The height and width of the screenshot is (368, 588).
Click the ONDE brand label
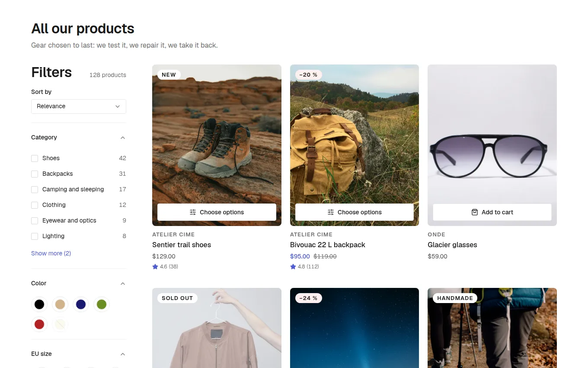[436, 234]
